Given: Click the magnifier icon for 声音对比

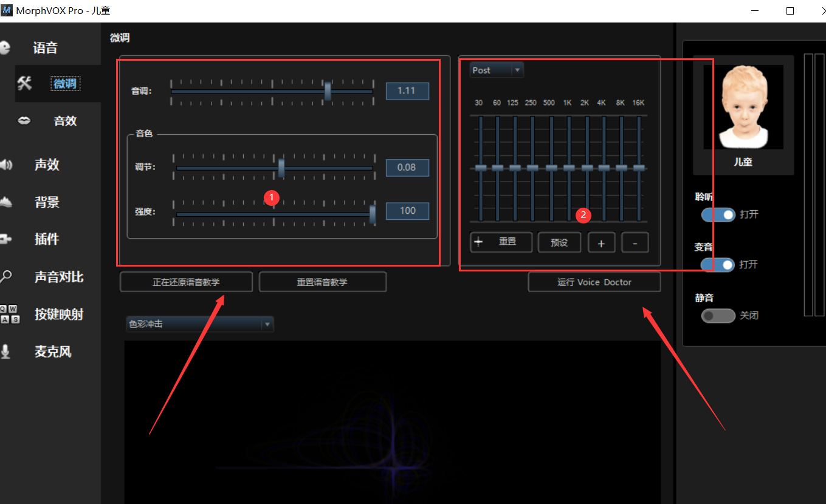Looking at the screenshot, I should point(6,277).
